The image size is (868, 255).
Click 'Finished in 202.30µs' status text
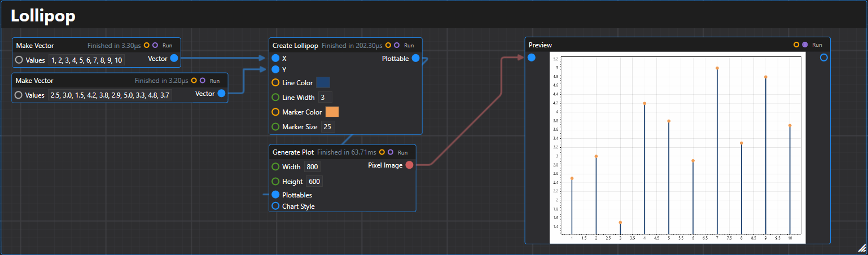[352, 45]
